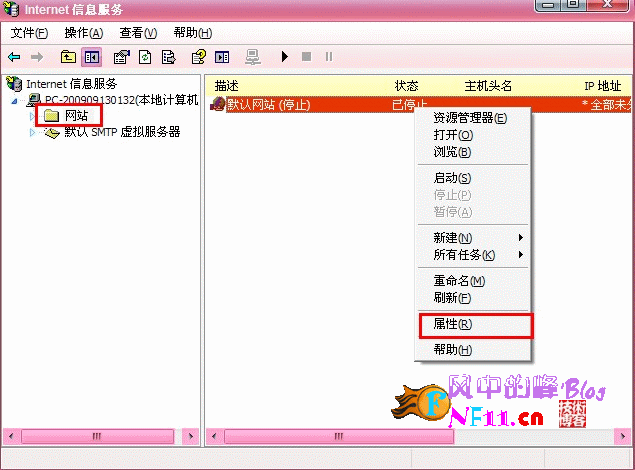Screen dimensions: 635x470
Task: Expand the 网站 tree node
Action: (x=32, y=116)
